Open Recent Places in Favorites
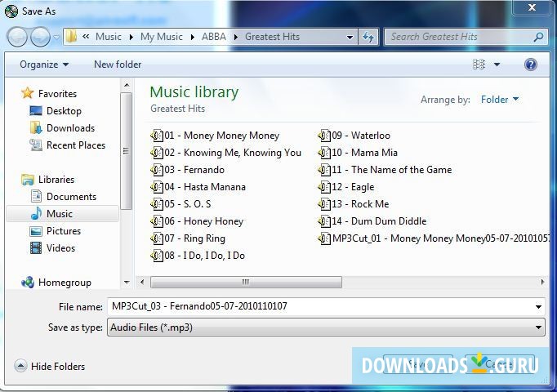Screen dimensions: 557x392 (68, 145)
